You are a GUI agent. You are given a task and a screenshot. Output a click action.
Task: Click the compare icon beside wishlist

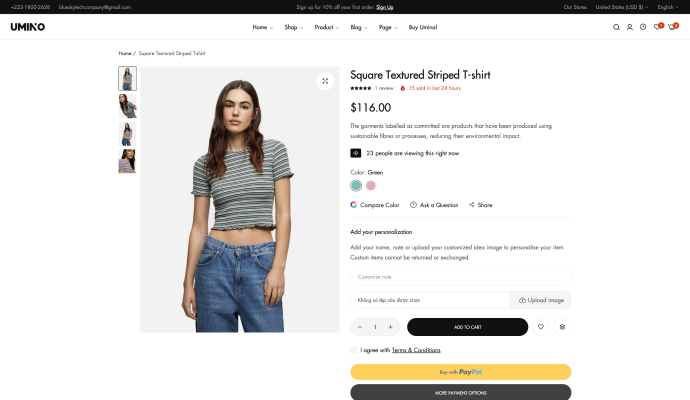[563, 327]
